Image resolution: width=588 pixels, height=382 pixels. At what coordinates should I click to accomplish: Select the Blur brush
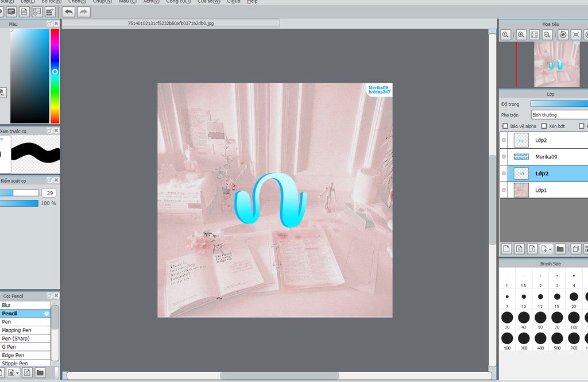click(x=25, y=305)
